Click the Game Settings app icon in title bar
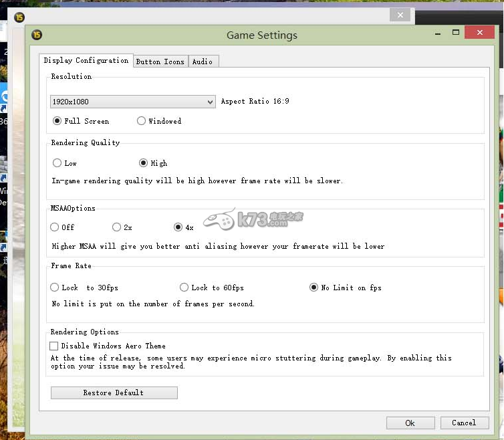This screenshot has width=504, height=440. pyautogui.click(x=37, y=35)
